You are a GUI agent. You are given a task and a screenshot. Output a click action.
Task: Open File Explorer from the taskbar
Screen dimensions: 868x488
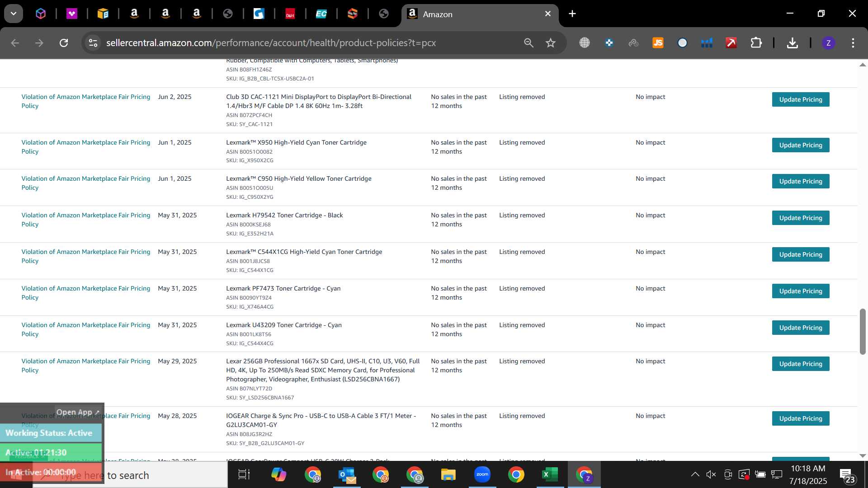[448, 474]
